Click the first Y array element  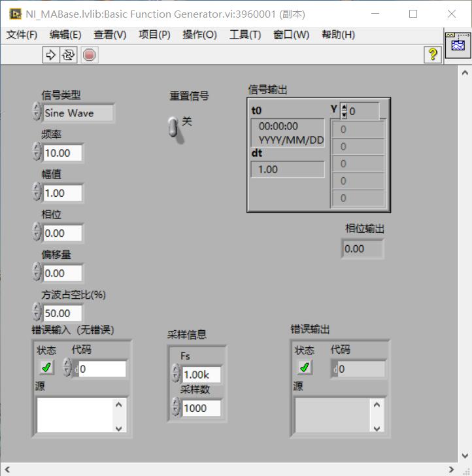click(x=358, y=129)
